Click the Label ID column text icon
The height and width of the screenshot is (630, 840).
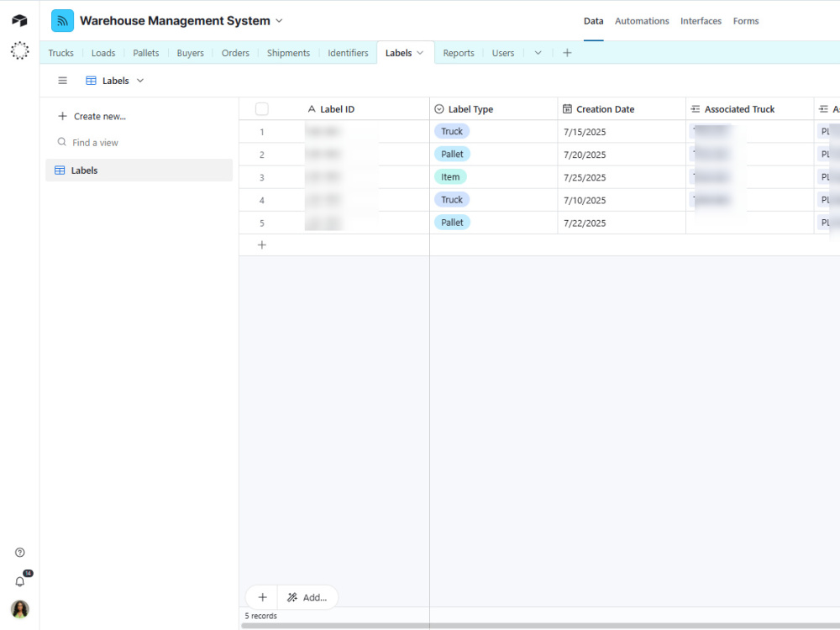[x=312, y=109]
